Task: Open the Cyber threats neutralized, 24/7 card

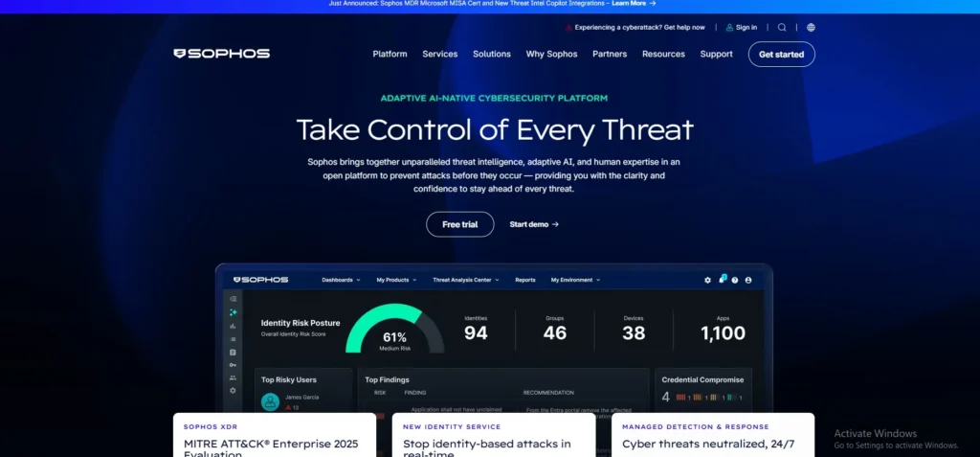Action: (713, 435)
